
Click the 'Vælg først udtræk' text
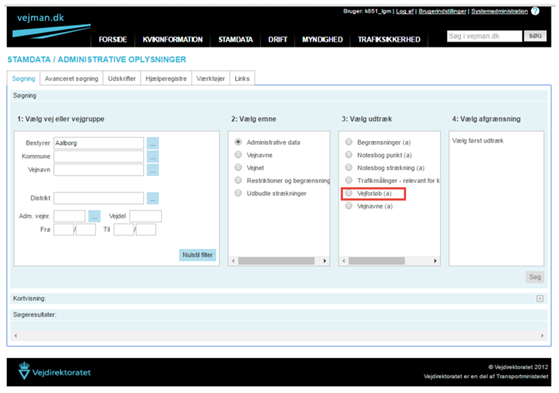478,141
